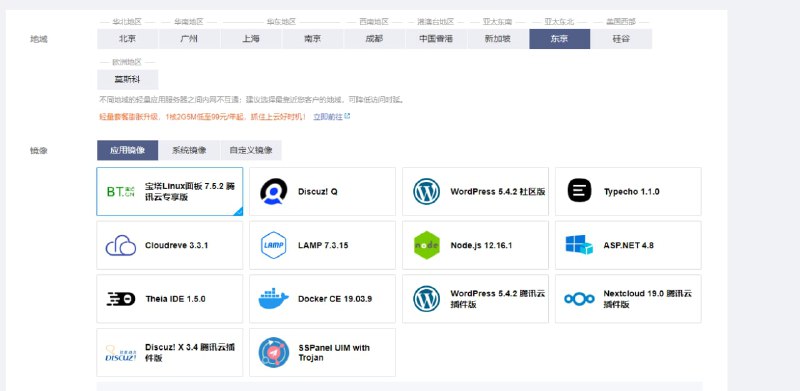Screen dimensions: 800x391
Task: Click the LAMP hexagon icon
Action: tap(273, 245)
